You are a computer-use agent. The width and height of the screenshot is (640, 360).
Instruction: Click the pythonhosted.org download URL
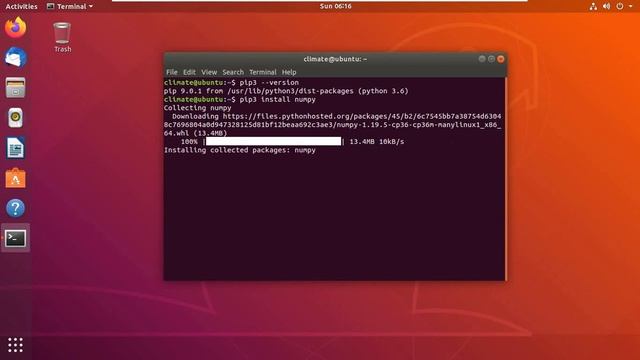coord(332,124)
